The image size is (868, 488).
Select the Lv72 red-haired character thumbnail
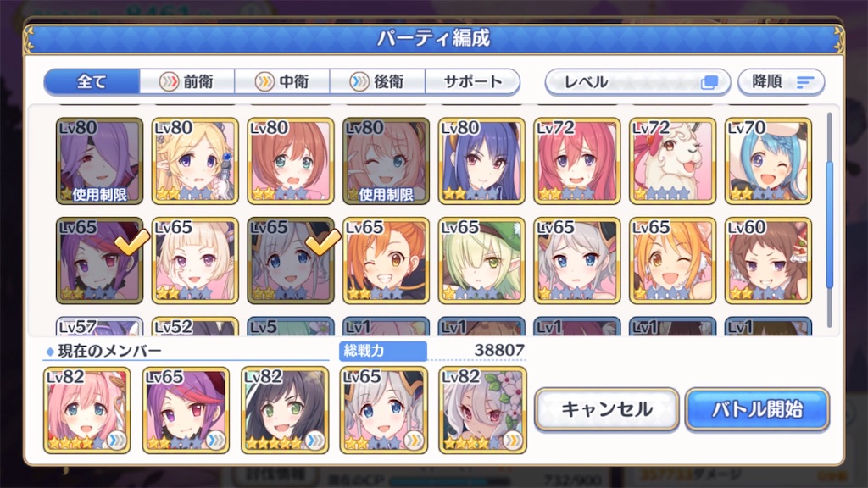tap(576, 161)
